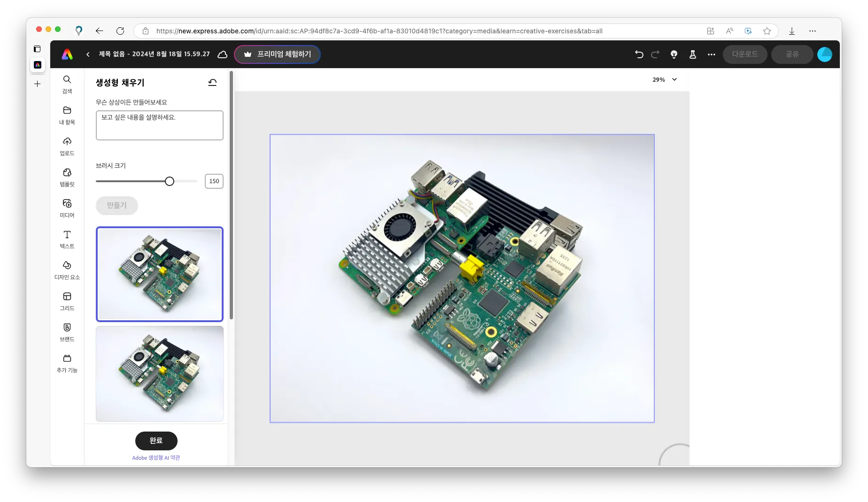Open the beaker experiments icon
Image resolution: width=868 pixels, height=502 pixels.
pyautogui.click(x=693, y=54)
